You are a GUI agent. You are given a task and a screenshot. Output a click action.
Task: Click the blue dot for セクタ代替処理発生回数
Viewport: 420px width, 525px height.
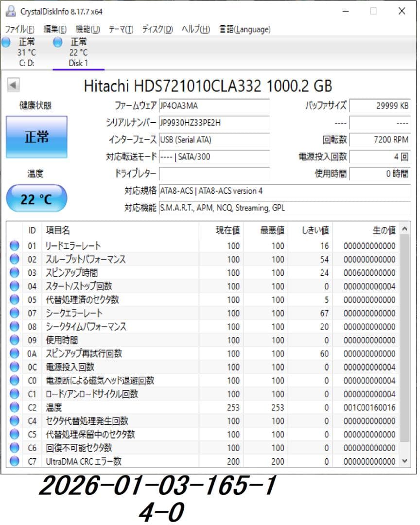pyautogui.click(x=15, y=421)
